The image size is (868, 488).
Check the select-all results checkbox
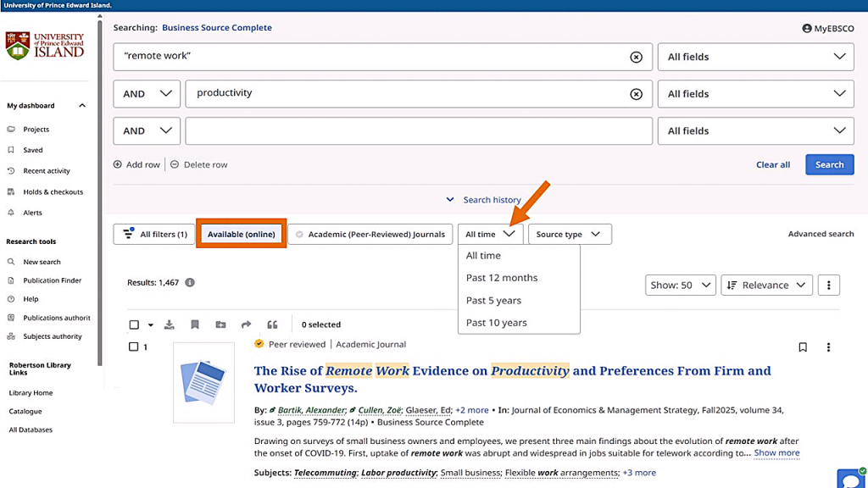tap(134, 324)
